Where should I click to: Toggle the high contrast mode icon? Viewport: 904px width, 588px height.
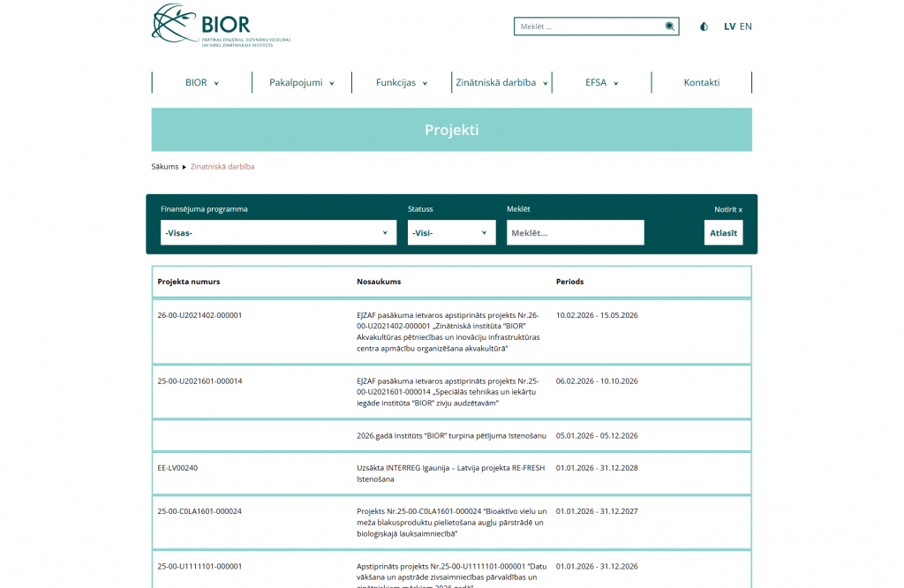pos(704,26)
